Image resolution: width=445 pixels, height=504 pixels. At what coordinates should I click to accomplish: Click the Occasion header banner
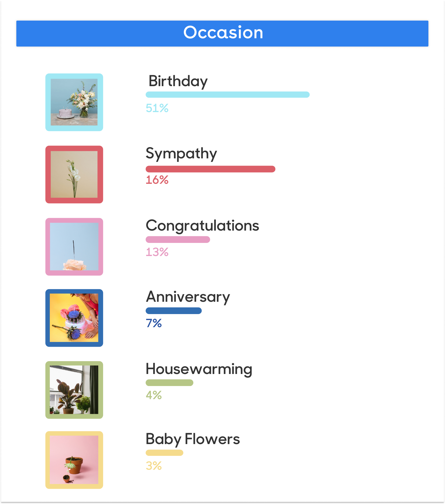[x=222, y=33]
